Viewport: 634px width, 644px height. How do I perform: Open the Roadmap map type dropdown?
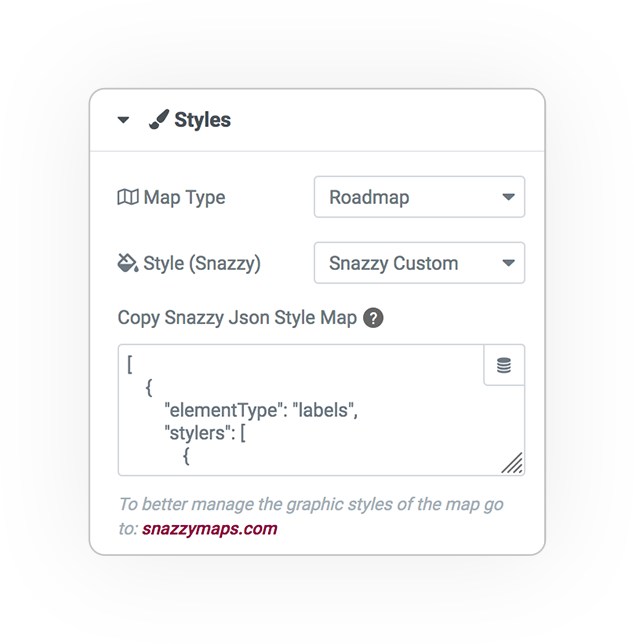[x=419, y=197]
